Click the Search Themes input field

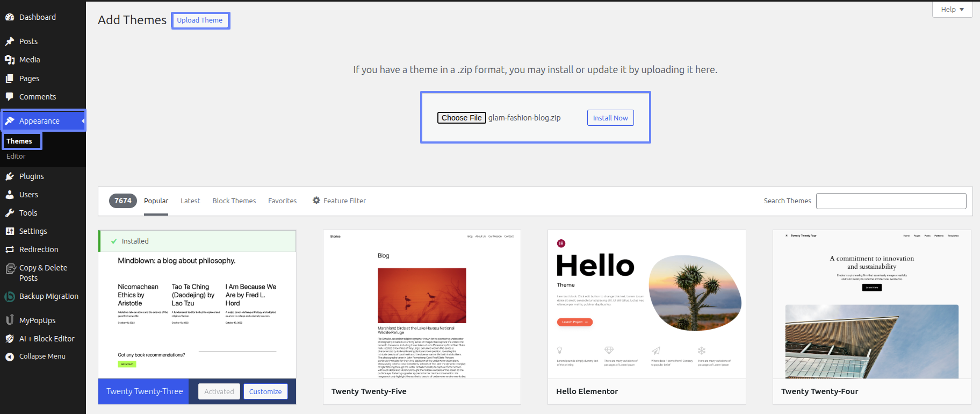(x=891, y=201)
